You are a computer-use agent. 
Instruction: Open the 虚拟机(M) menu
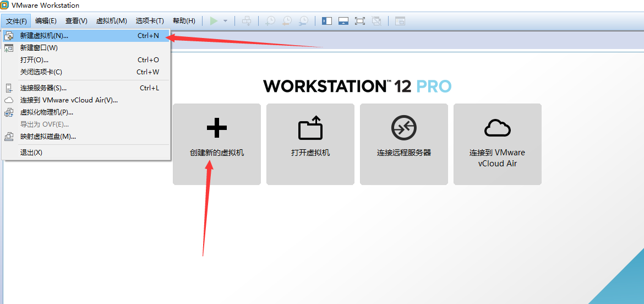(x=111, y=21)
